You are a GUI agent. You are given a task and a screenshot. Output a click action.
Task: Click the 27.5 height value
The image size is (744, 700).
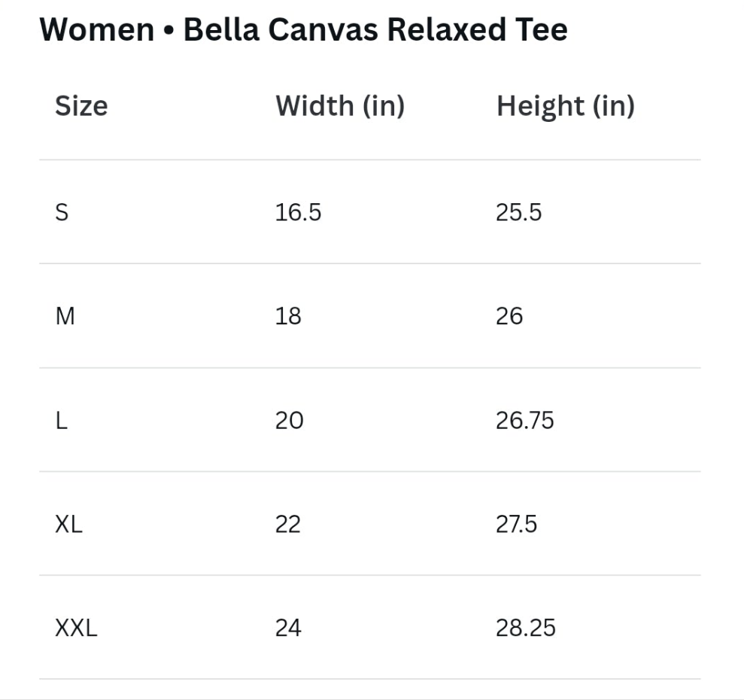517,525
